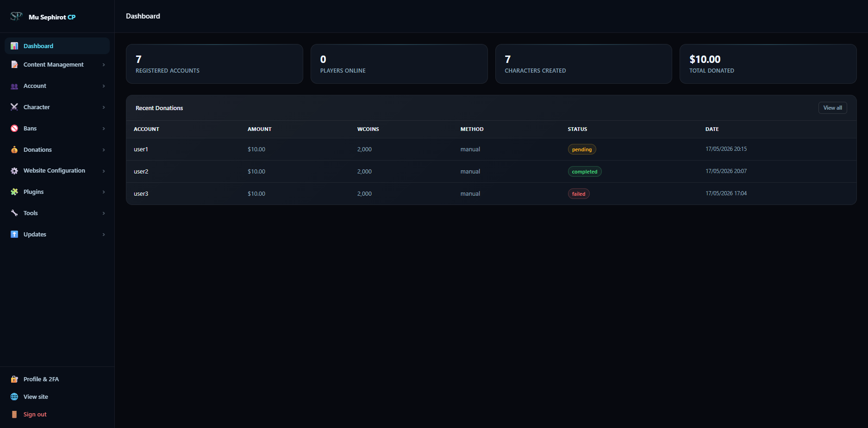Click the date 17/05/2026 20:15
868x428 pixels.
pos(726,149)
